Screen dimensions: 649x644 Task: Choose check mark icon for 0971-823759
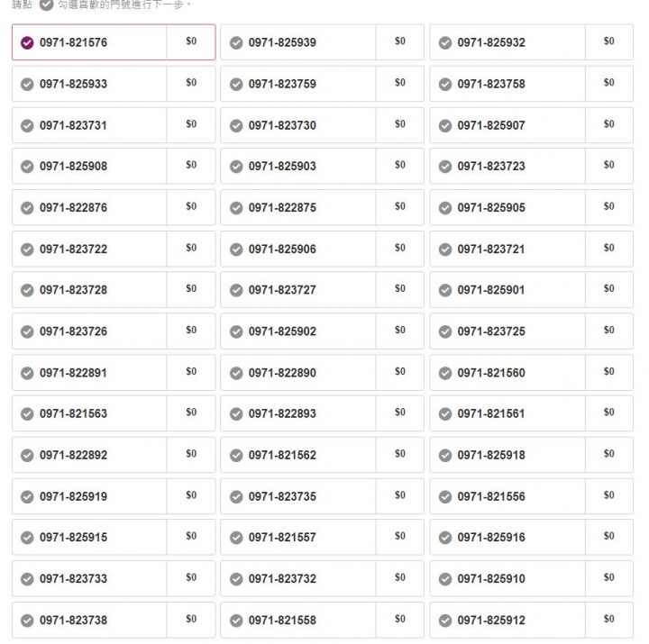pyautogui.click(x=236, y=84)
